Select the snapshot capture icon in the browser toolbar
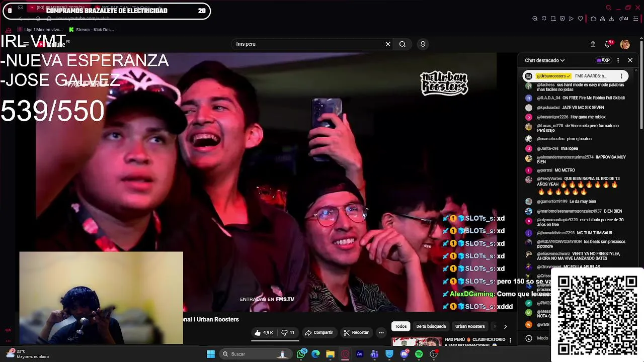The height and width of the screenshot is (362, 644). pos(553,19)
